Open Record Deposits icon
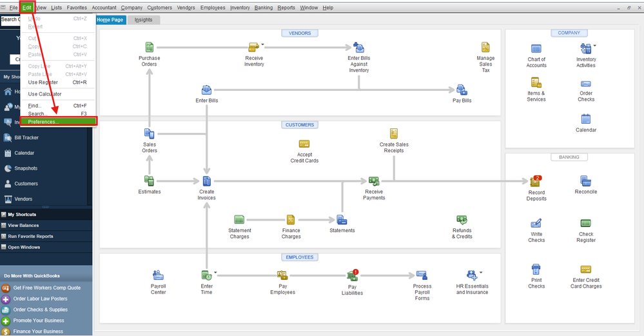This screenshot has width=644, height=336. tap(536, 181)
